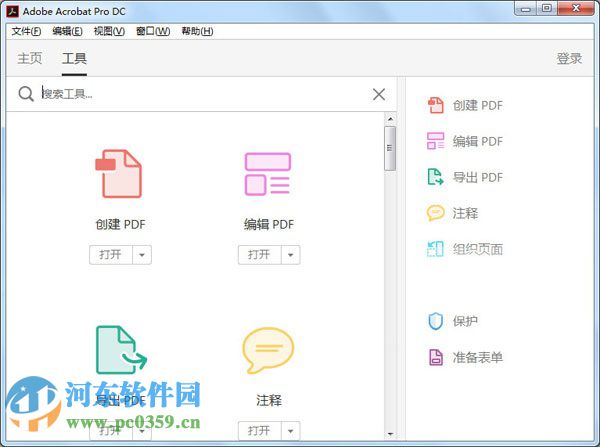Click the 创建 PDF caption under large icon
The image size is (600, 447).
coord(121,224)
